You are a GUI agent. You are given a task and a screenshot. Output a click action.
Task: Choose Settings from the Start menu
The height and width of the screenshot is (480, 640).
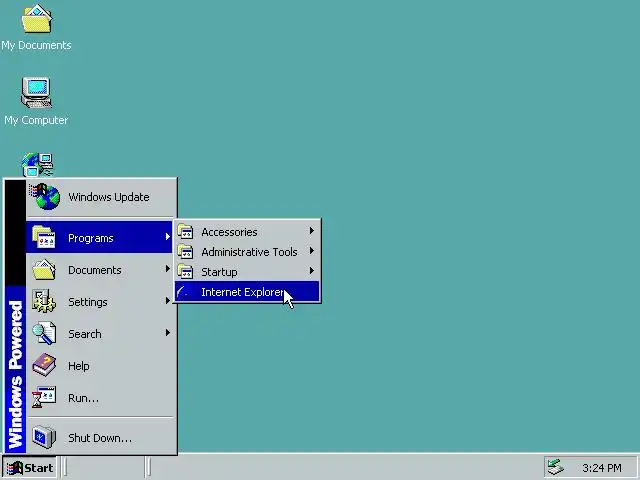point(100,302)
